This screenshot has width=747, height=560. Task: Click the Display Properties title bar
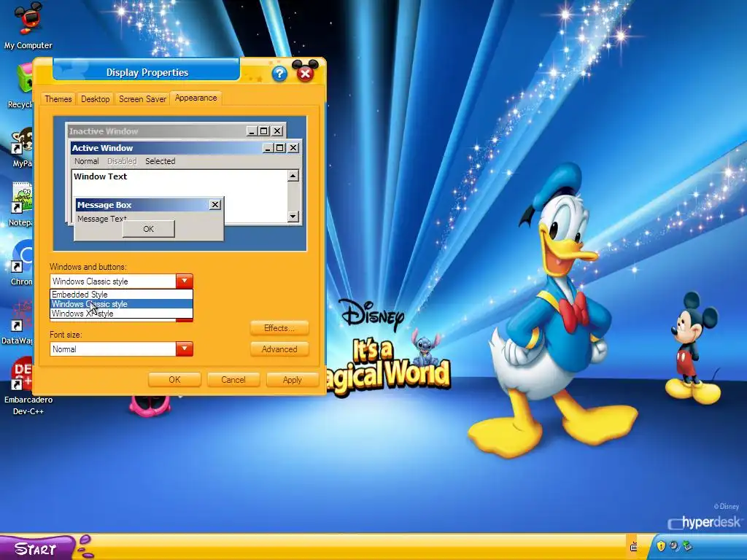tap(147, 72)
